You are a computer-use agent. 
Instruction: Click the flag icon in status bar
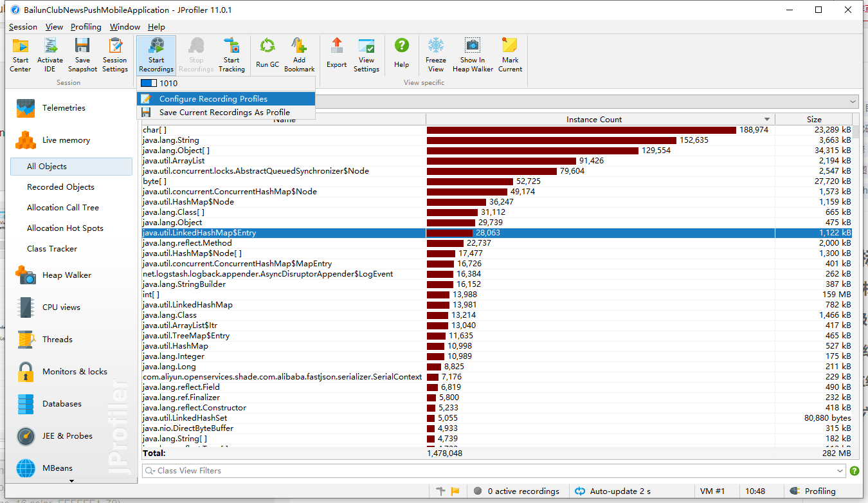pos(455,491)
